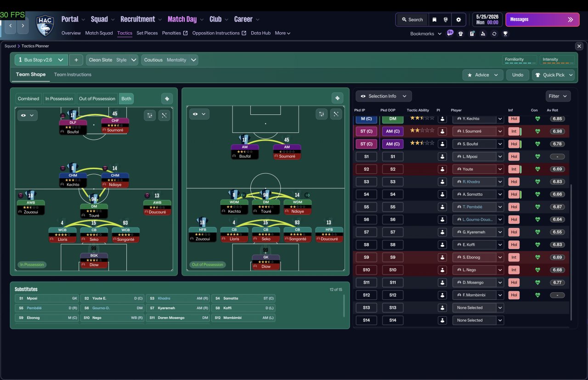Expand the Bookmarks dropdown
The image size is (588, 380).
[x=426, y=34]
